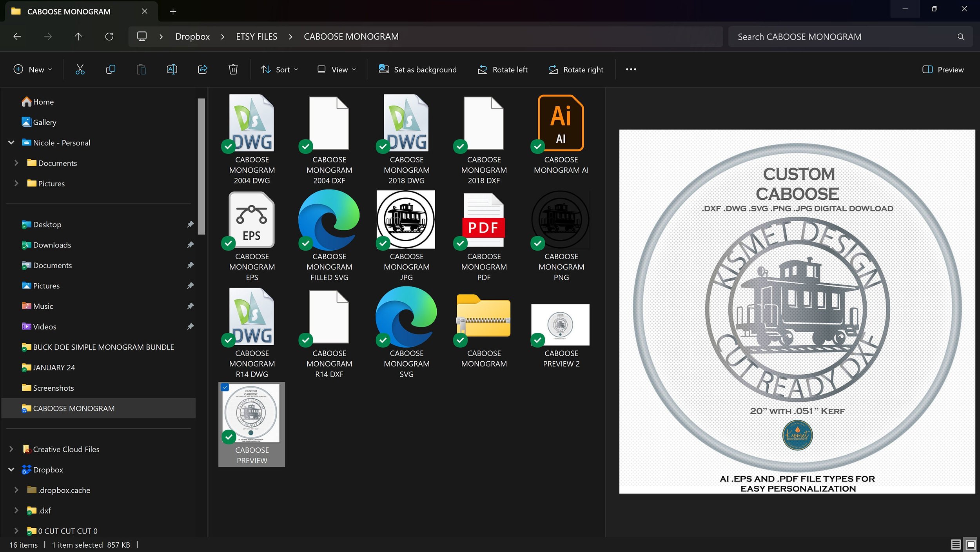Click Set as background button
The width and height of the screenshot is (980, 552).
coord(417,69)
